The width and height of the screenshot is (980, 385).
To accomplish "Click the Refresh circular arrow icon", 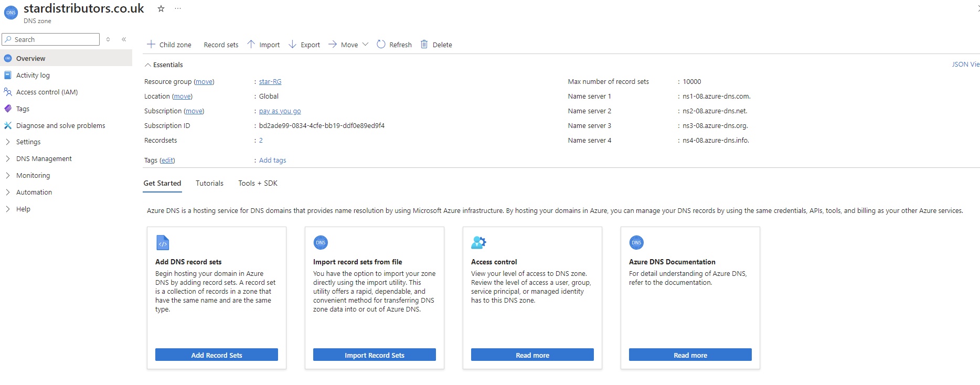I will (x=381, y=44).
